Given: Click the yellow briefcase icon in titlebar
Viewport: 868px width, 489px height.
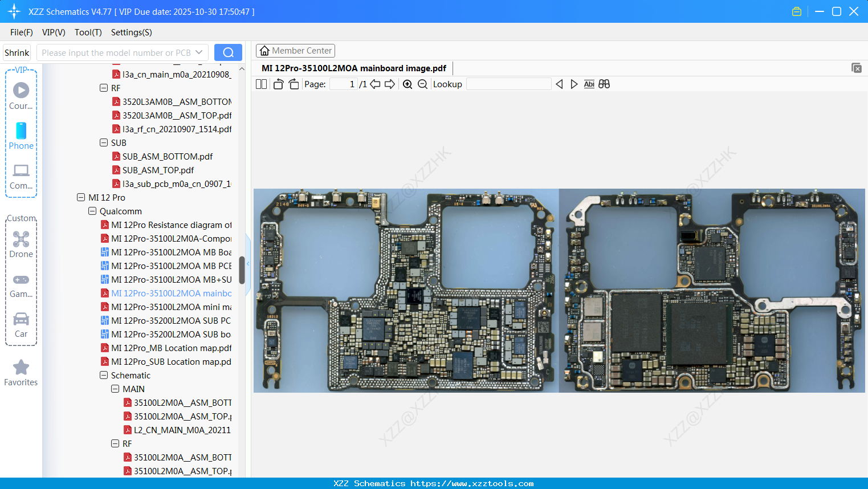Looking at the screenshot, I should [796, 11].
